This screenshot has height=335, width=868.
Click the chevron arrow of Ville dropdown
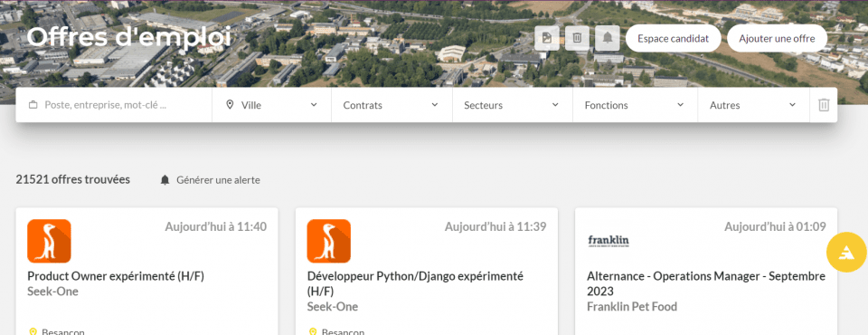314,105
